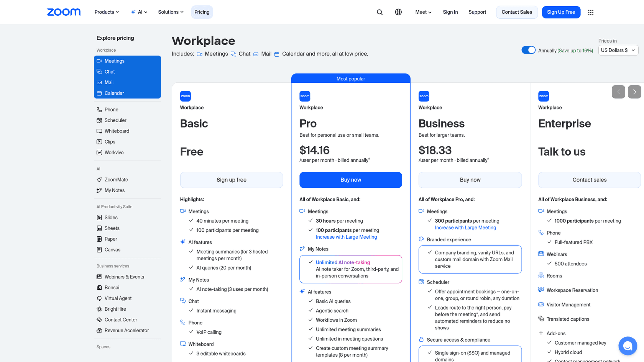Click the Slides icon in sidebar
Screen dimensions: 644x362
(99, 218)
